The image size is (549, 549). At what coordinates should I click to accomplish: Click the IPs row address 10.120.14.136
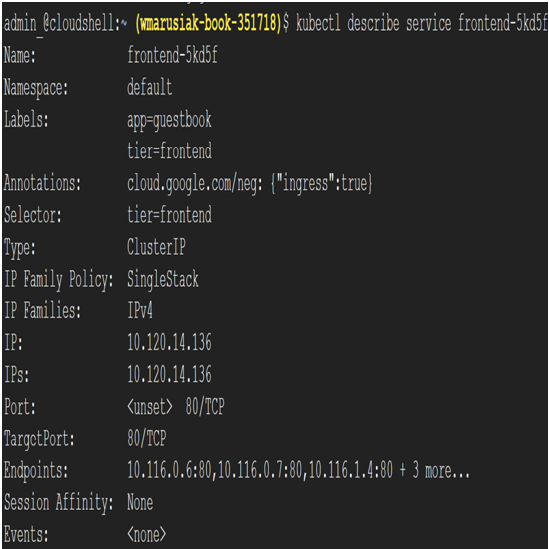169,374
